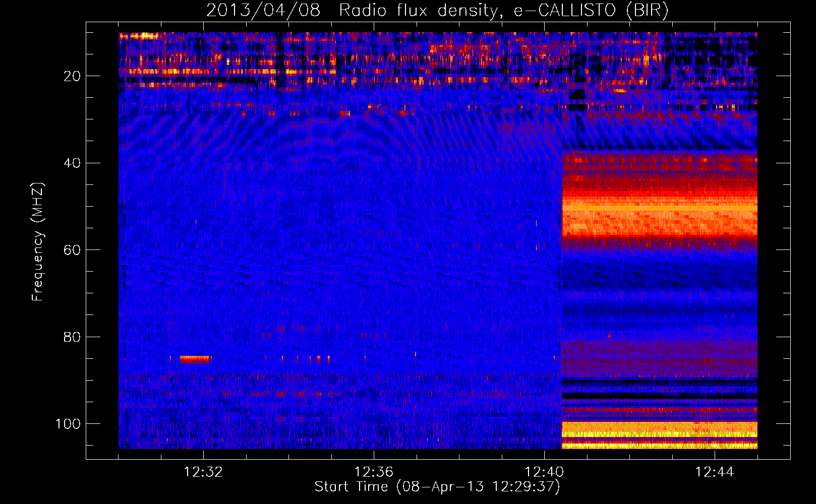Click the 20 frequency tick label
Image resolution: width=816 pixels, height=504 pixels.
pos(72,76)
